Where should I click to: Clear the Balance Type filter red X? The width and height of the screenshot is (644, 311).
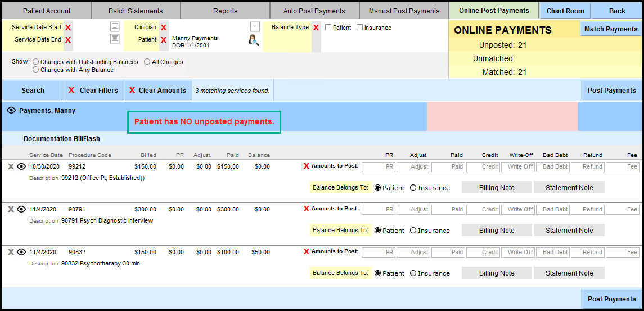click(316, 28)
